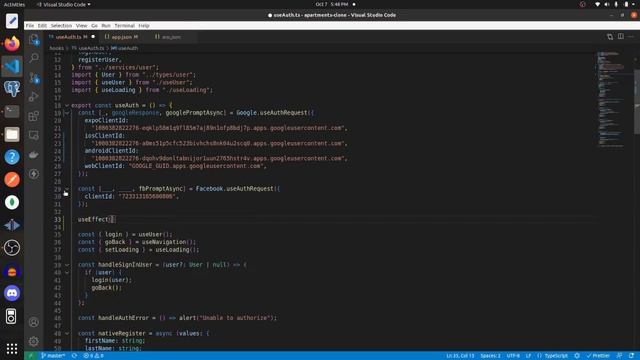Open the Docker view in activity bar
This screenshot has width=640, height=360.
34,155
